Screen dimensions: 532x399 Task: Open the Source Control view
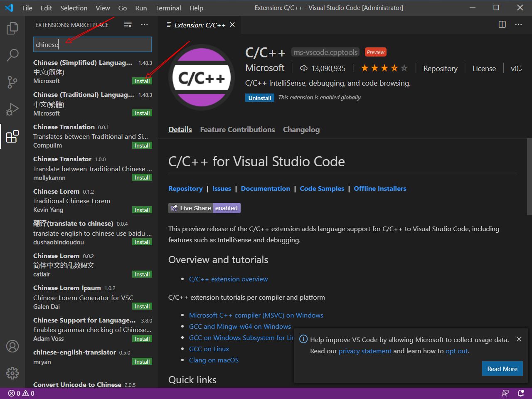tap(12, 82)
